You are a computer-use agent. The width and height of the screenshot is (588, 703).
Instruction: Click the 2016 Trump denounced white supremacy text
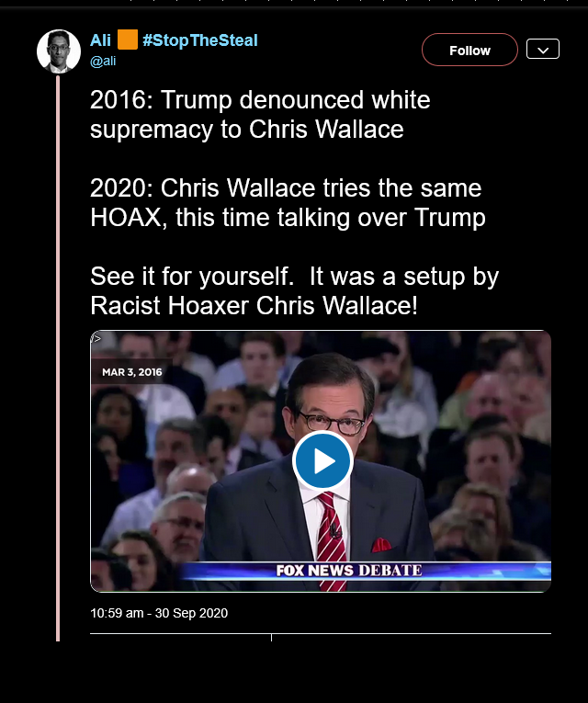pos(260,114)
